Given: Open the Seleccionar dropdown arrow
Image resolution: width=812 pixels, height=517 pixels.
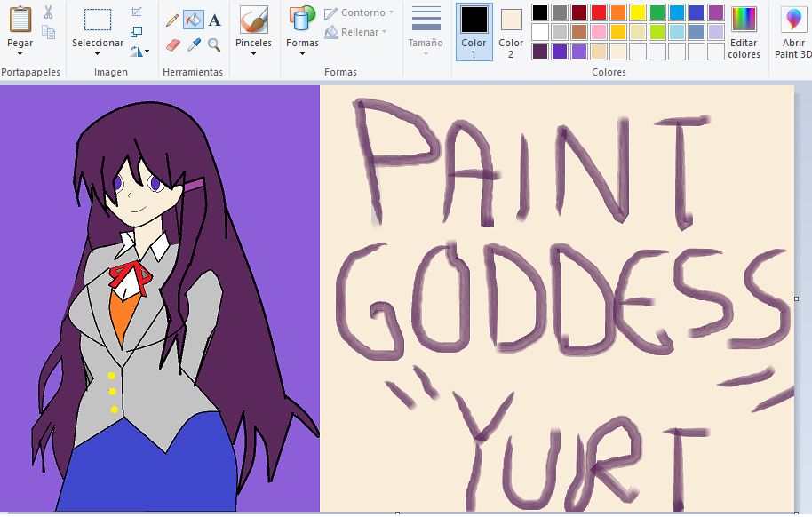Looking at the screenshot, I should pyautogui.click(x=98, y=53).
